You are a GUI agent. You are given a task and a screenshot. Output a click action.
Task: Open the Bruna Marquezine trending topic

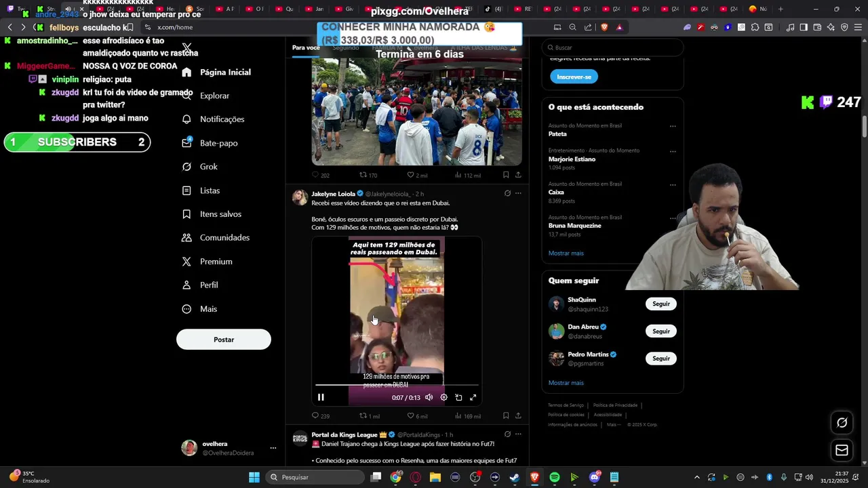(575, 226)
